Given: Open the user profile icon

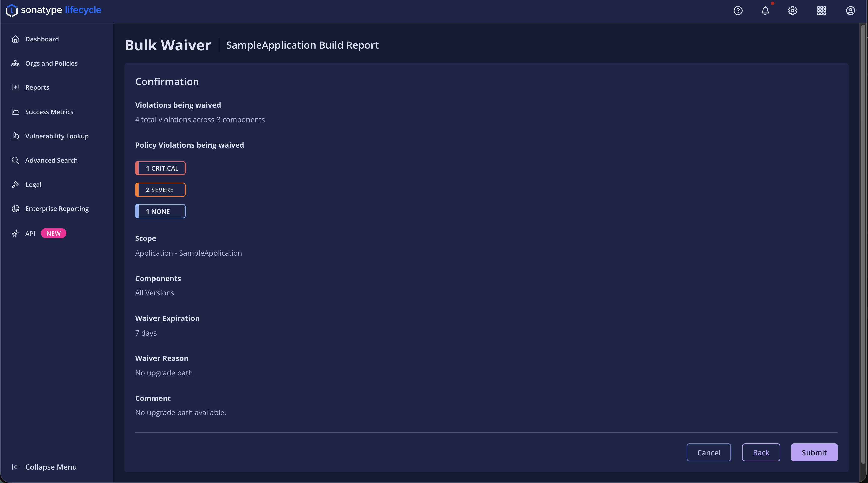Looking at the screenshot, I should (850, 11).
